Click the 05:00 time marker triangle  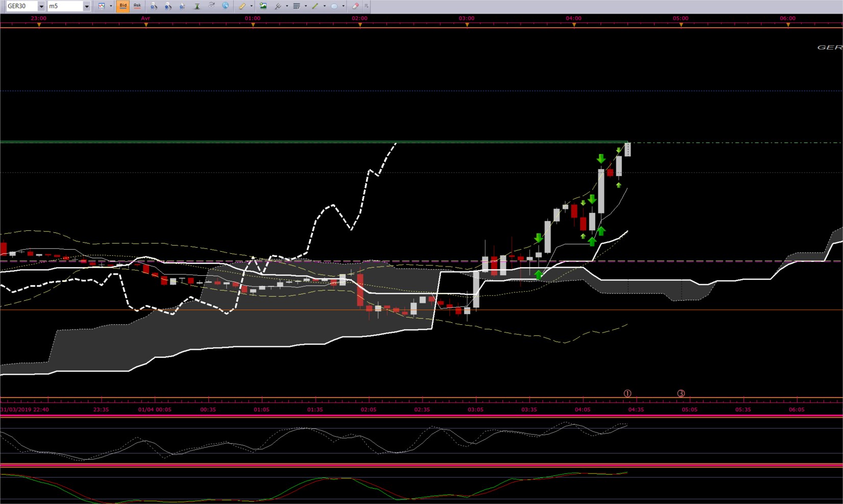coord(681,25)
